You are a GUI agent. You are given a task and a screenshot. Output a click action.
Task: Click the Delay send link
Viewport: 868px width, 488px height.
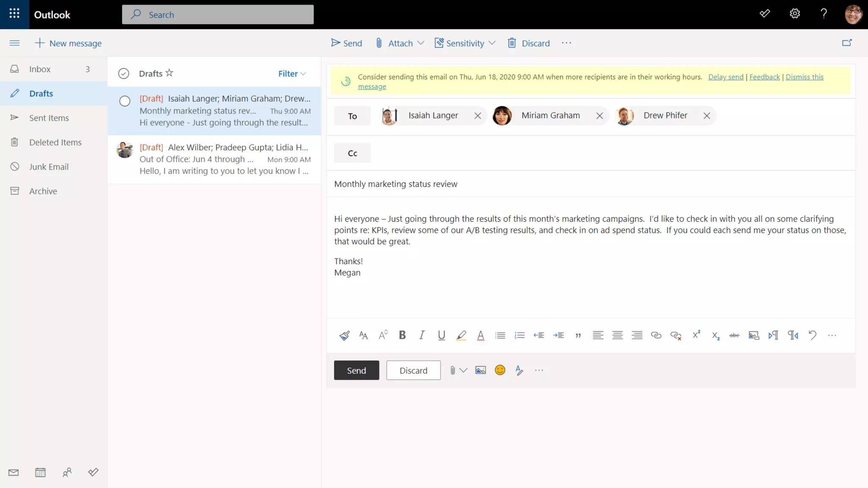point(726,77)
